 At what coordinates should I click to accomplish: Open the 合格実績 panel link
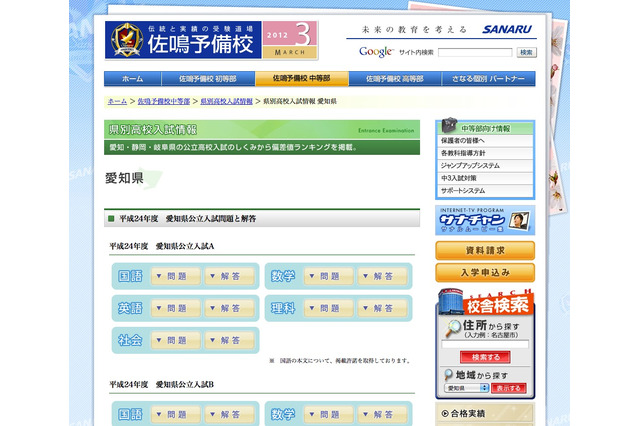click(x=485, y=414)
